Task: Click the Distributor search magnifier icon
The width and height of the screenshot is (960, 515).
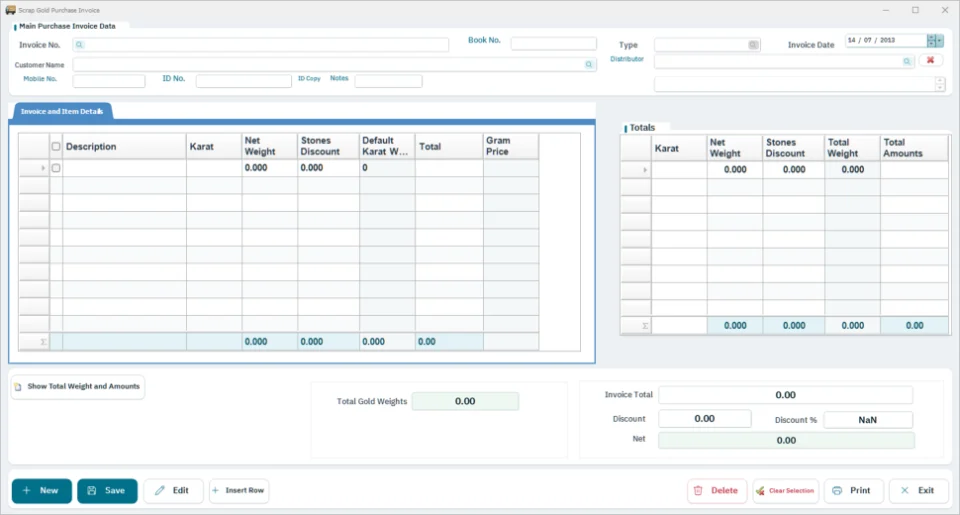Action: tap(907, 61)
